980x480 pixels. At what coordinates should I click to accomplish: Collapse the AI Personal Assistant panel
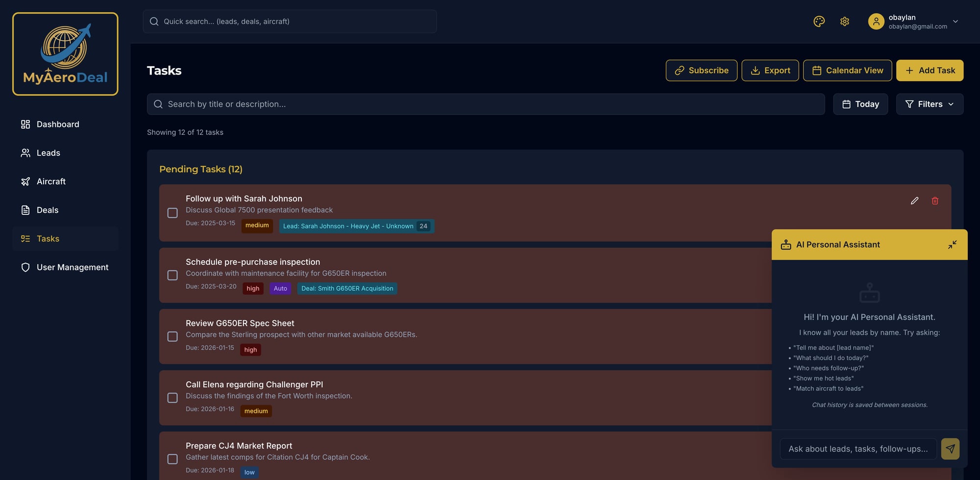[x=953, y=244]
